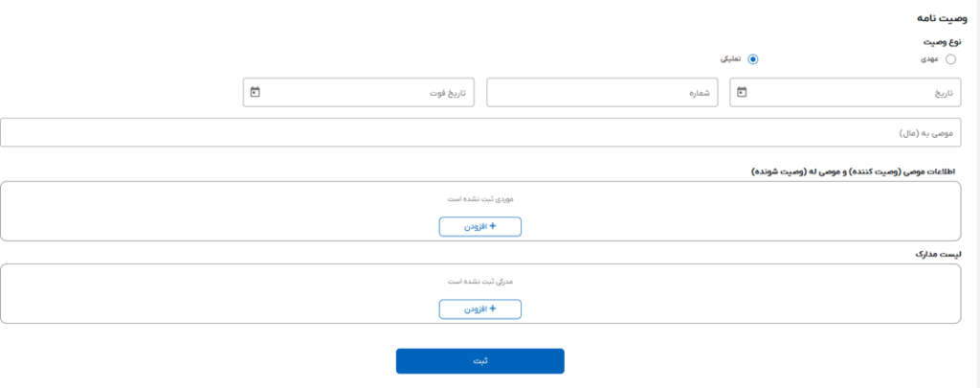Click plus icon in موصی information section
Image resolution: width=980 pixels, height=388 pixels.
tap(493, 226)
